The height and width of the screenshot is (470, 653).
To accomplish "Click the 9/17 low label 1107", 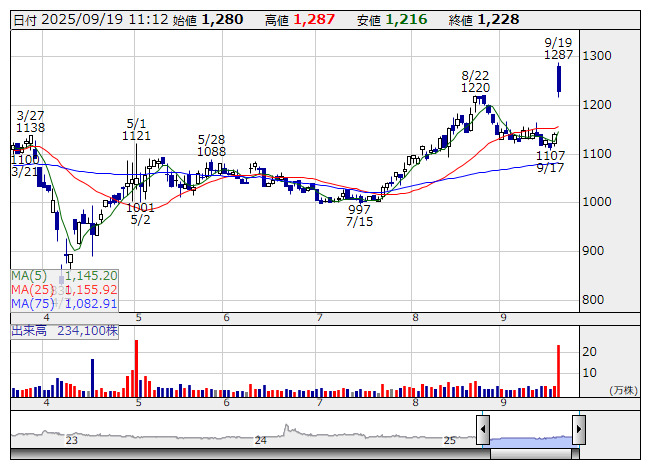I will [x=550, y=155].
